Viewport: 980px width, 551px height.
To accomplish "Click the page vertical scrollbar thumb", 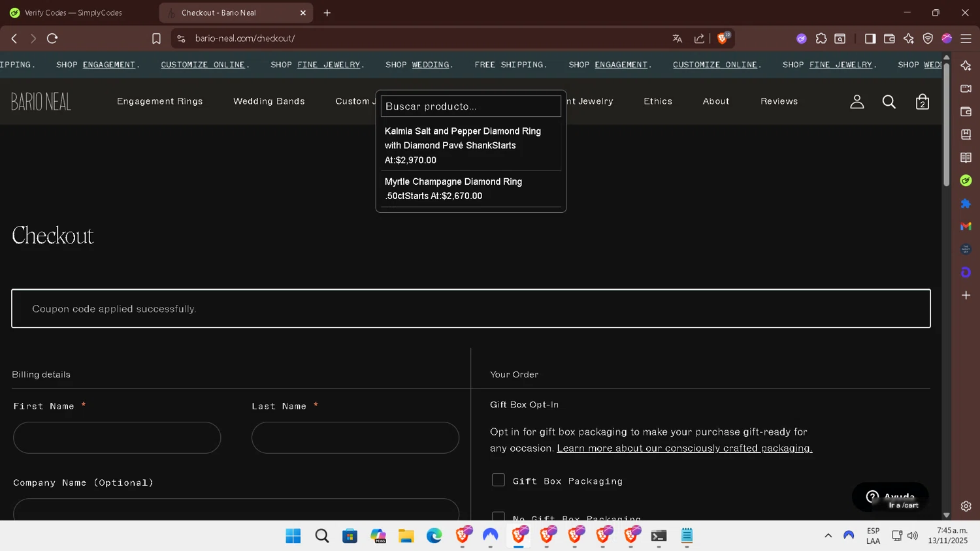I will tap(946, 124).
